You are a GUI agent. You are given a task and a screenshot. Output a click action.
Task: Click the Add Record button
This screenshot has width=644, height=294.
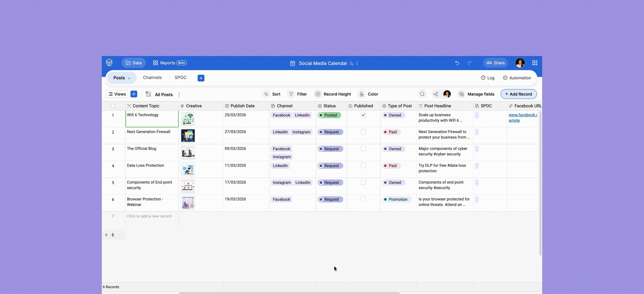(519, 94)
